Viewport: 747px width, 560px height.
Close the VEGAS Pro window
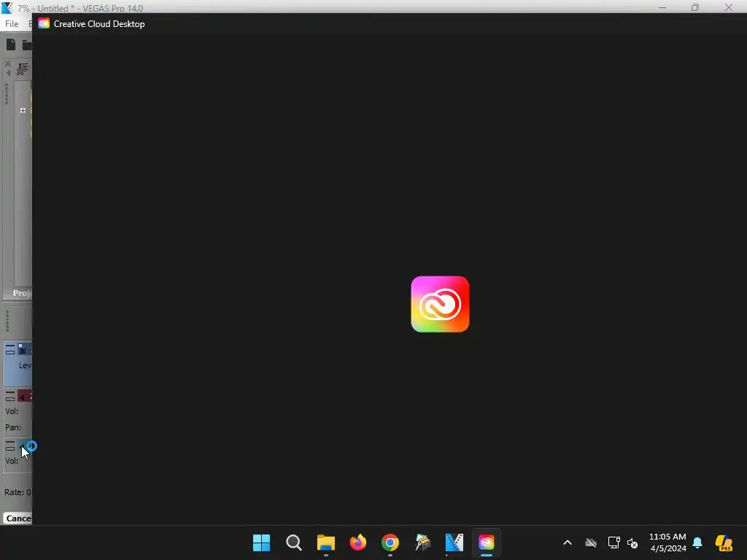(729, 7)
